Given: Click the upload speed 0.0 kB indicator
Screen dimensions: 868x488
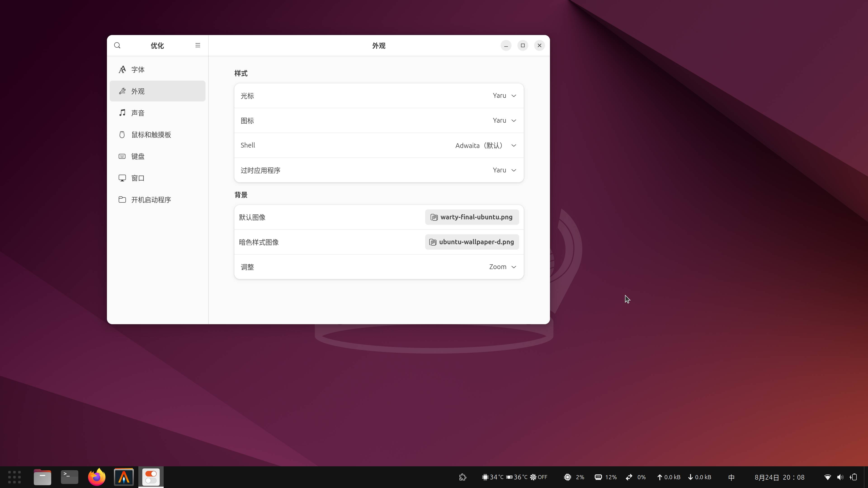Looking at the screenshot, I should tap(669, 477).
